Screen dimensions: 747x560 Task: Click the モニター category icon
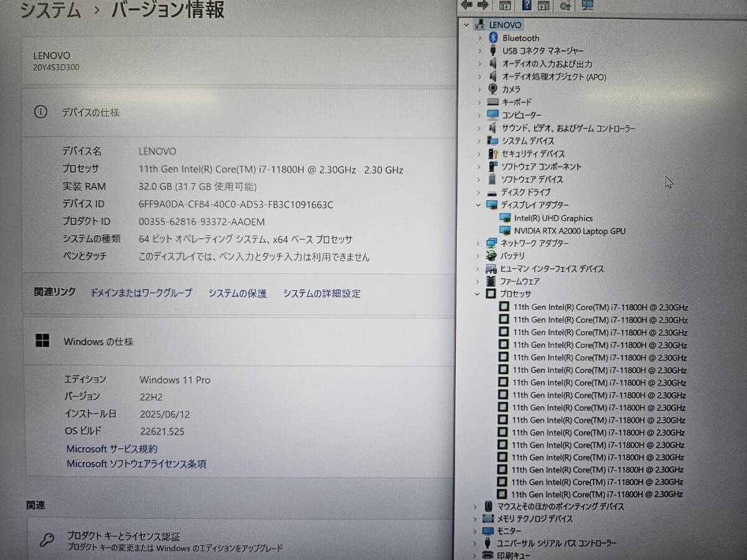[x=488, y=531]
